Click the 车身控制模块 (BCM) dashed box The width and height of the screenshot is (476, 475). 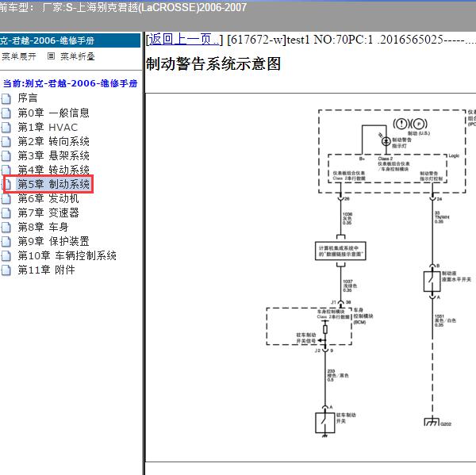point(309,326)
